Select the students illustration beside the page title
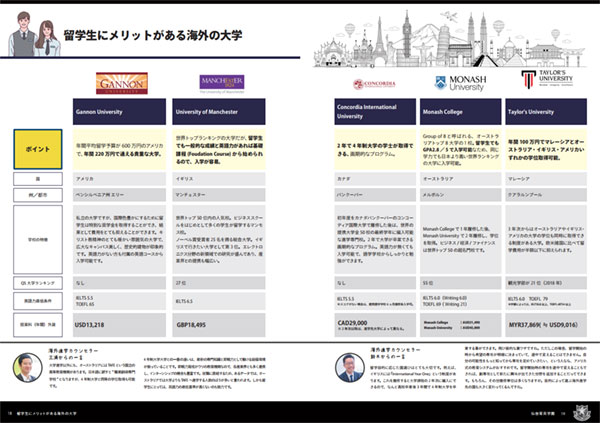Image resolution: width=600 pixels, height=423 pixels. pyautogui.click(x=34, y=34)
